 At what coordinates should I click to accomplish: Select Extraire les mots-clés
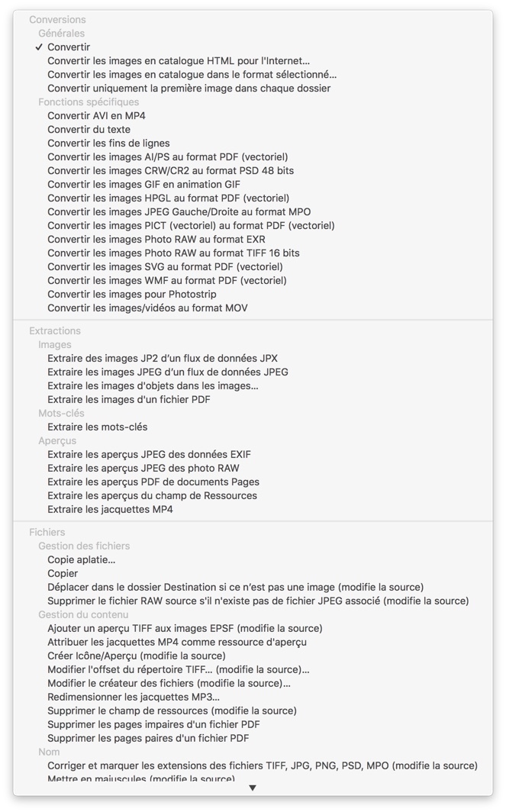253,427
